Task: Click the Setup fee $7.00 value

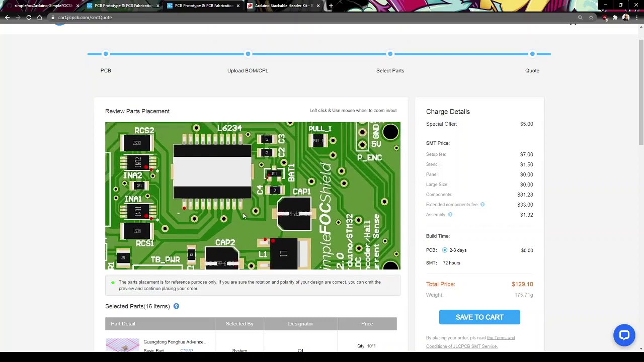Action: (526, 154)
